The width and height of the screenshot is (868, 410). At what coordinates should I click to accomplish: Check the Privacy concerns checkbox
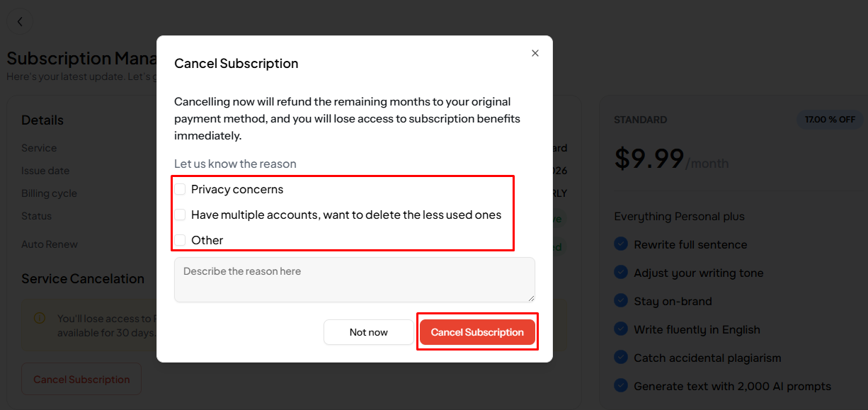tap(181, 189)
